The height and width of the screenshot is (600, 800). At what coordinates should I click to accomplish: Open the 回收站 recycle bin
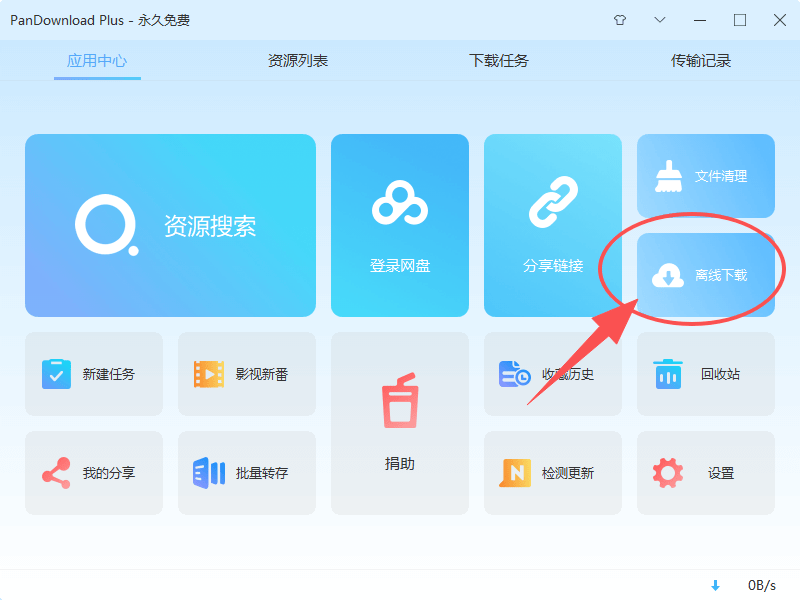[x=705, y=374]
